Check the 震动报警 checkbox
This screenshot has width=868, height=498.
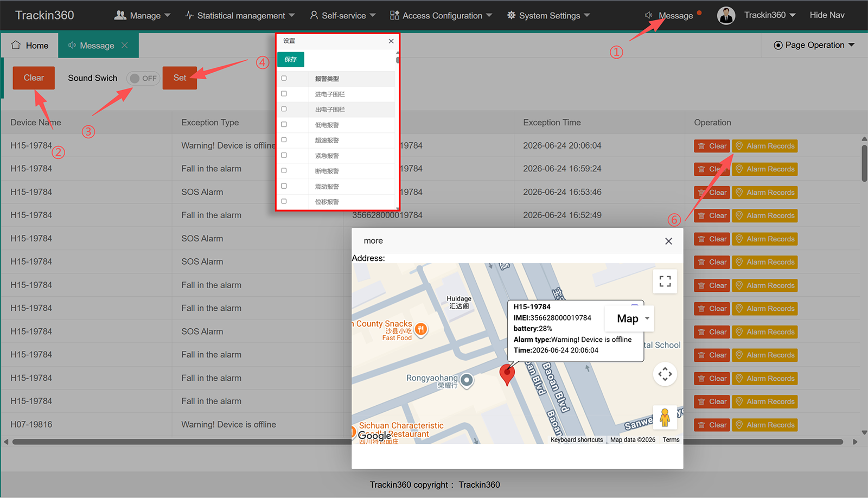284,186
